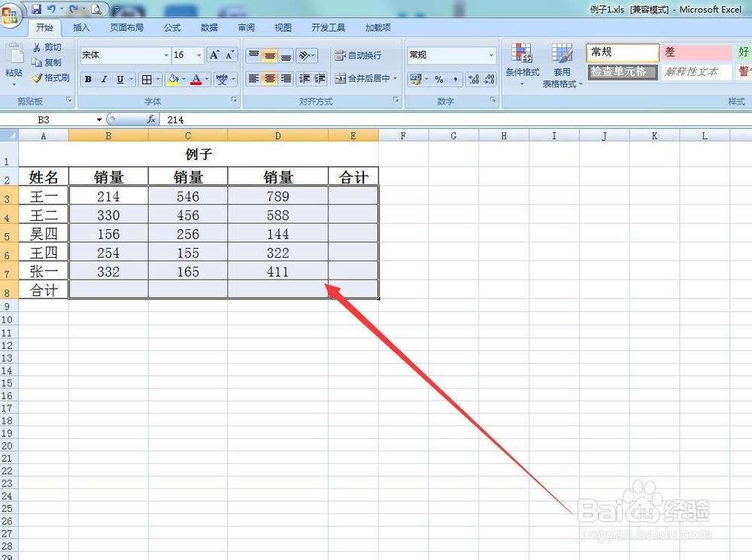Decrease font size with small A
This screenshot has width=752, height=560.
click(x=229, y=55)
